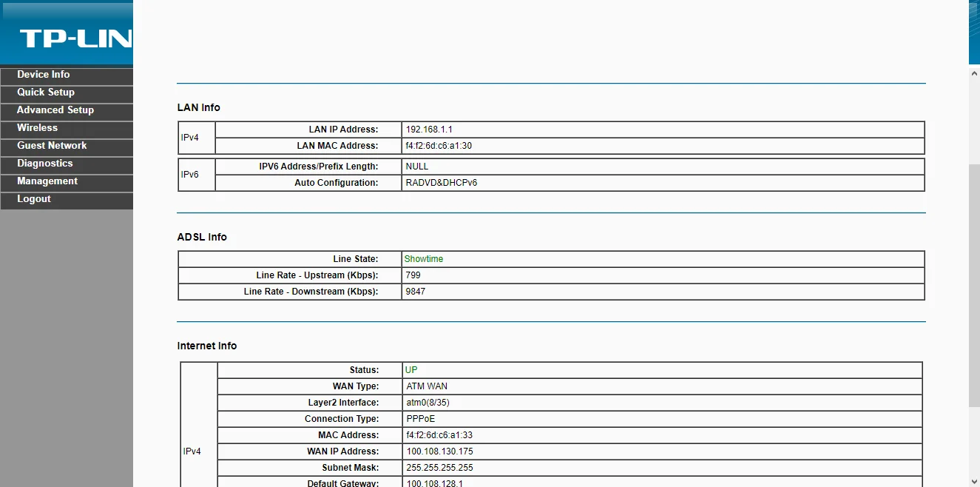The height and width of the screenshot is (487, 980).
Task: Select the LAN IP address 192.168.1.1
Action: click(429, 130)
